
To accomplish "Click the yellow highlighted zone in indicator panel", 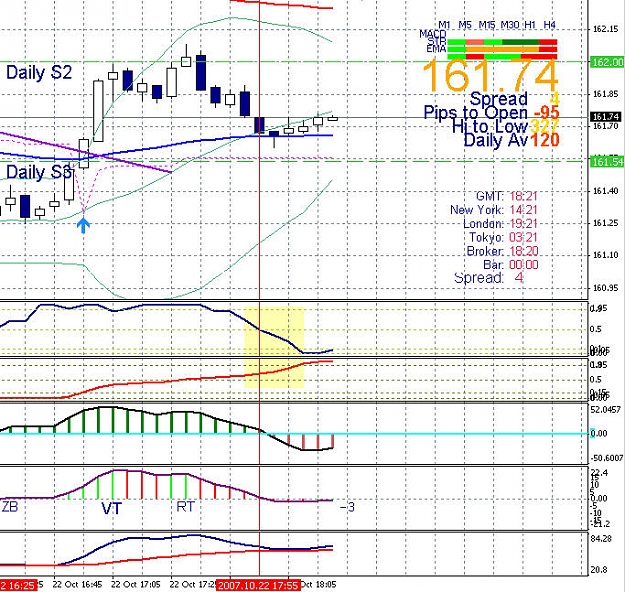I will [274, 347].
